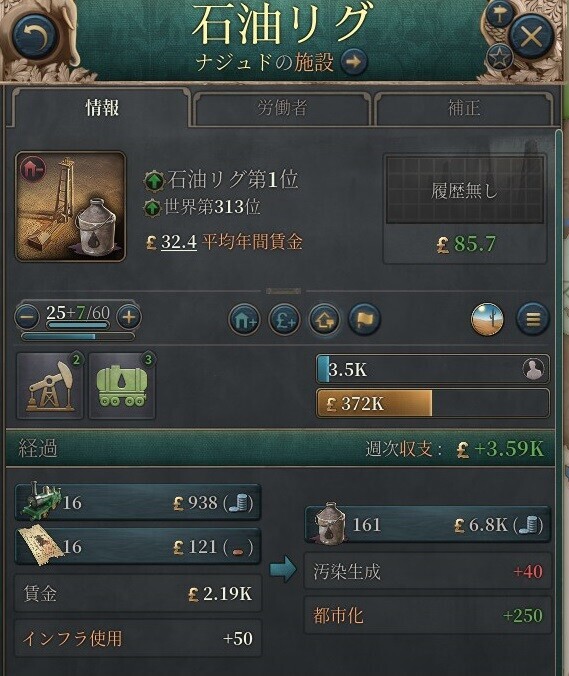The image size is (569, 676).
Task: Open ナジュドの施設 arrow button
Action: 354,62
